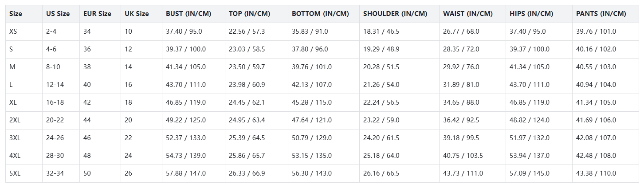Click US size 28-30 cell
Screen dimensions: 644x188
(x=55, y=156)
